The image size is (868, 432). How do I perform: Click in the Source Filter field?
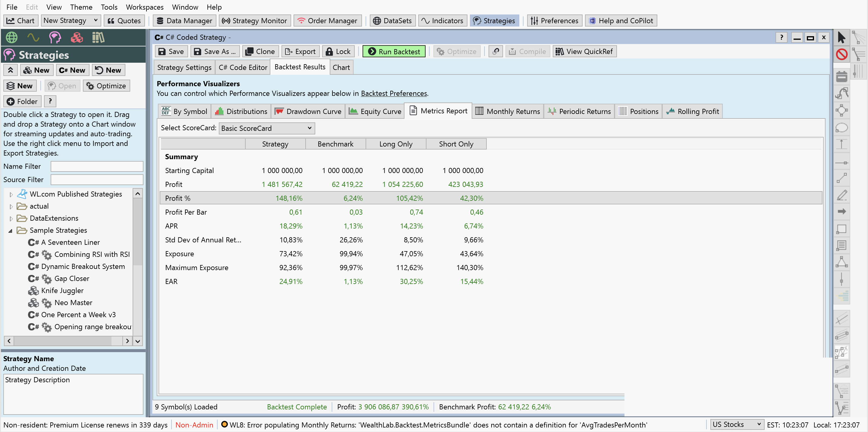point(97,180)
